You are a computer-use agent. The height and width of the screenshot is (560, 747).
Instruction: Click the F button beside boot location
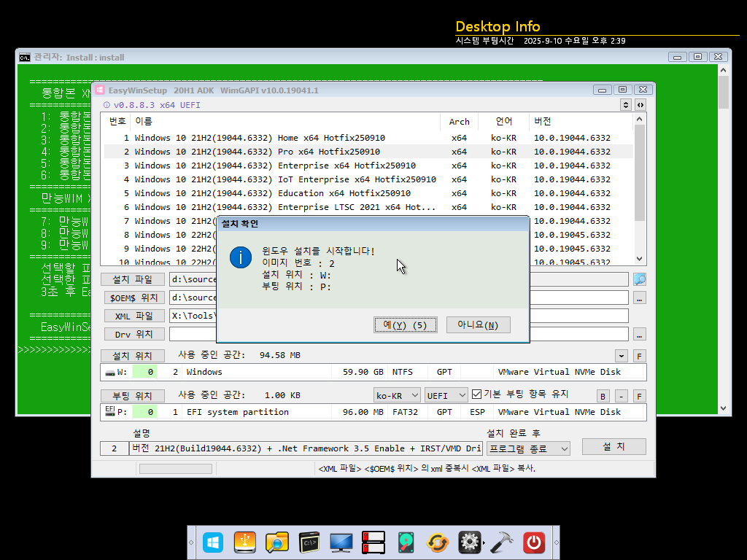(x=639, y=396)
